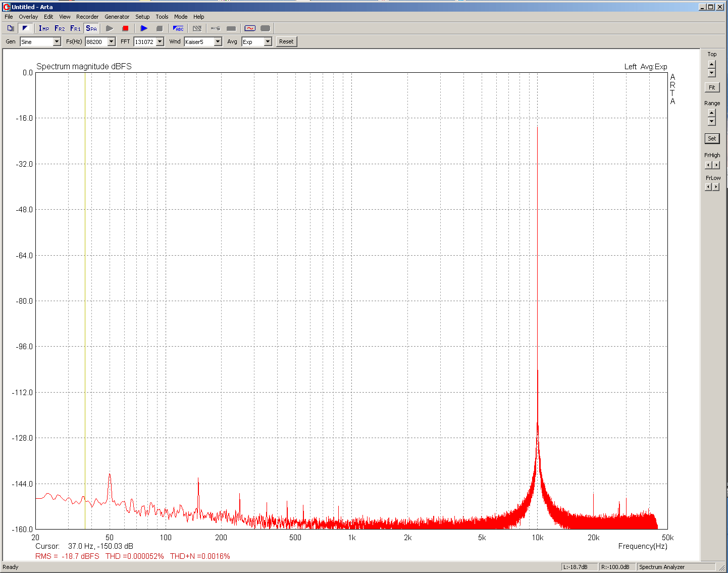The width and height of the screenshot is (728, 573).
Task: Click the Ready status bar text
Action: [x=11, y=567]
